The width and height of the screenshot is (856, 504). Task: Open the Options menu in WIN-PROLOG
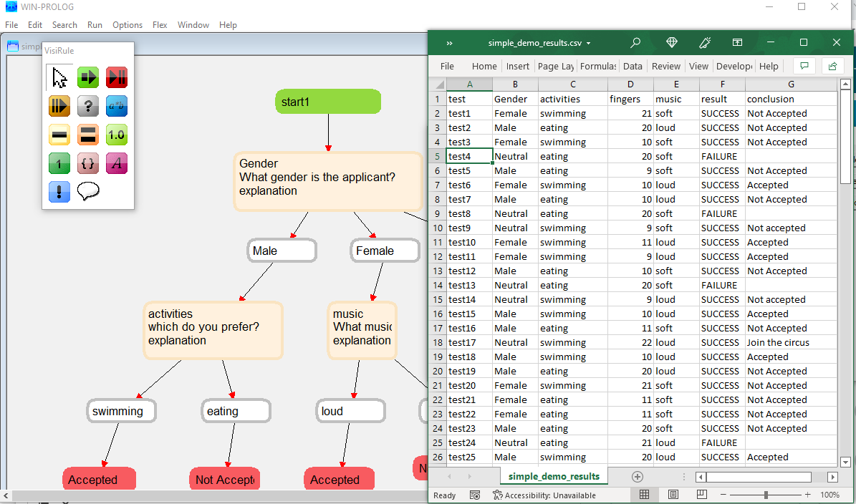(128, 25)
